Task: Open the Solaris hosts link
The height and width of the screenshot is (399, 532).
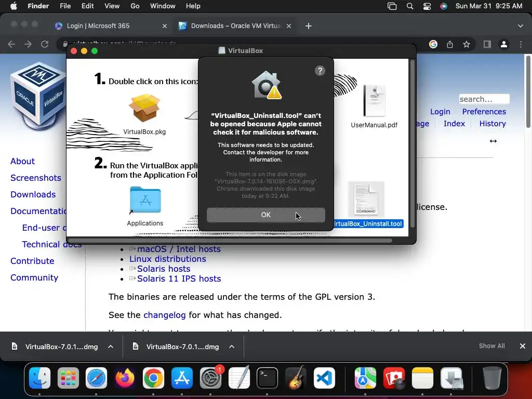Action: (164, 269)
